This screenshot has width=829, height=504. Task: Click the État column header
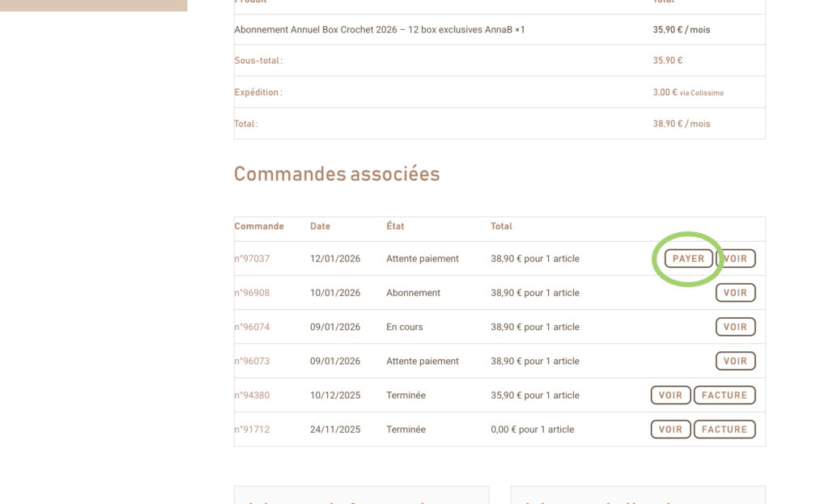(395, 227)
